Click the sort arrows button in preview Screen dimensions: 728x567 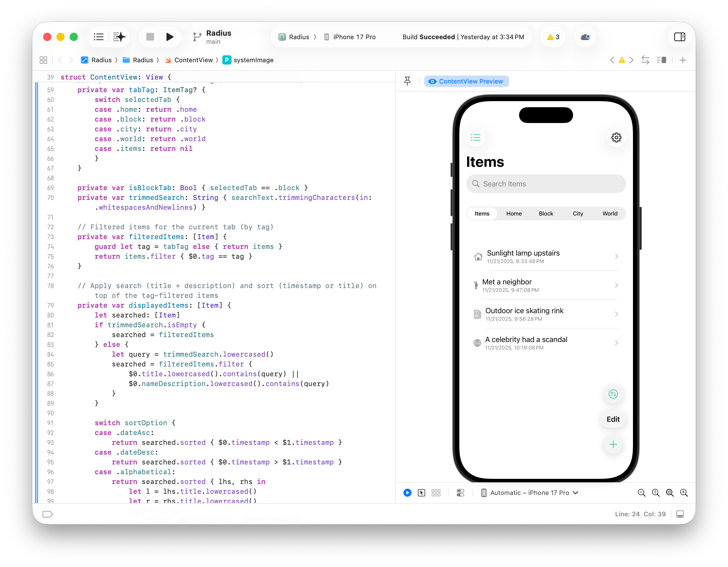pos(613,394)
